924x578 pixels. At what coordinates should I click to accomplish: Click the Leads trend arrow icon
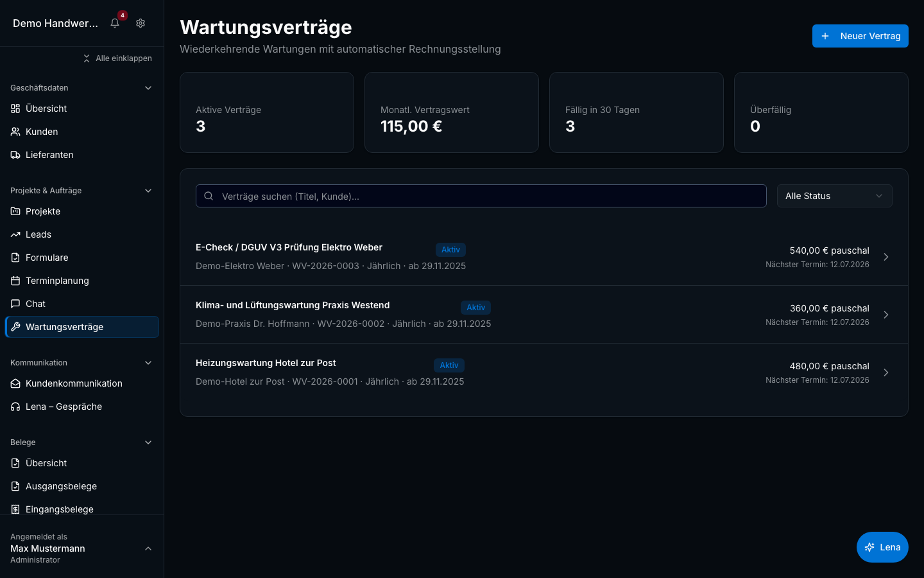15,234
